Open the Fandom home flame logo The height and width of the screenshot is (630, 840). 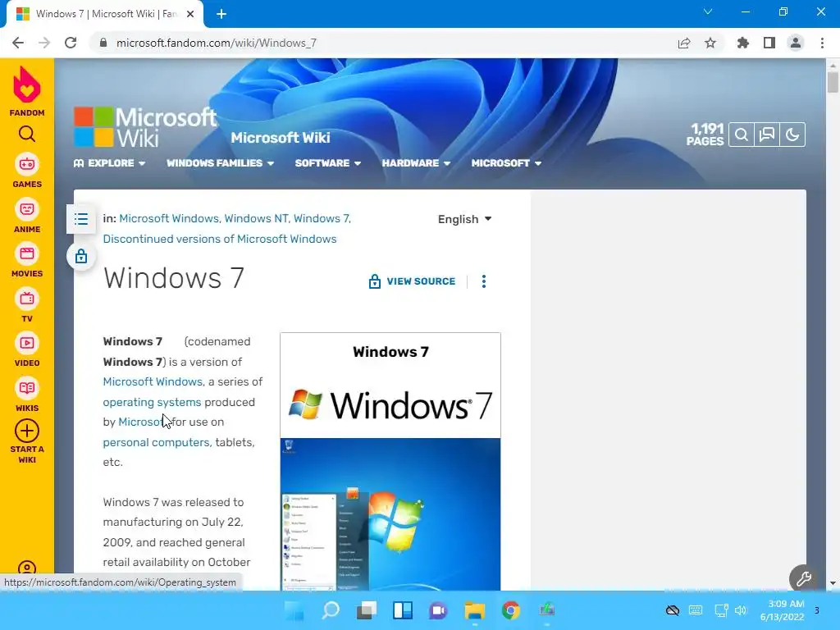[27, 84]
